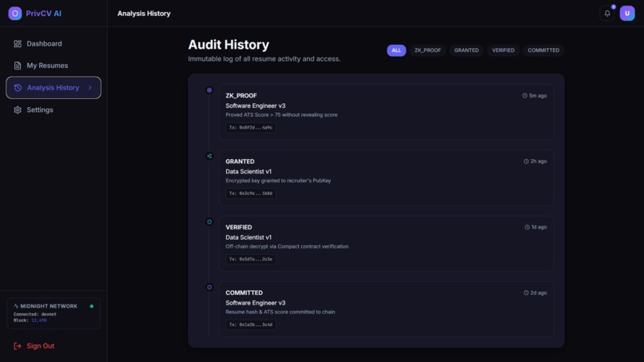644x362 pixels.
Task: Click the clock icon beside 5m ago
Action: click(x=524, y=95)
